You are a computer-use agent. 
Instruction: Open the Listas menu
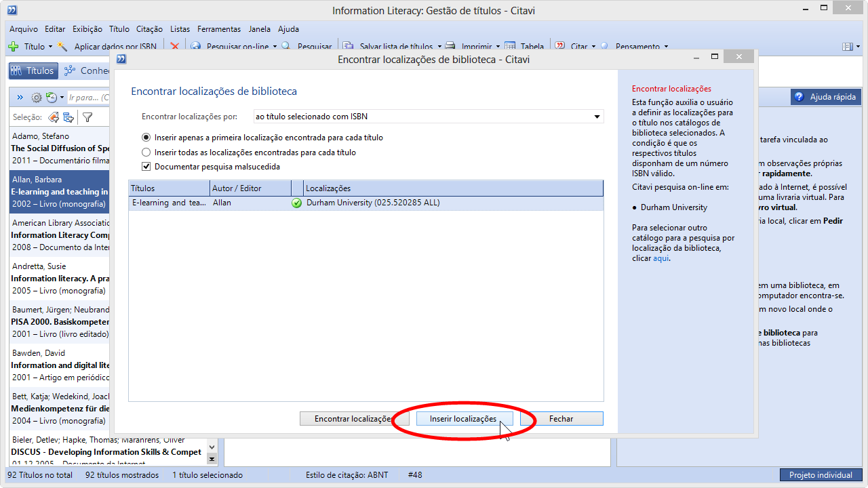click(180, 29)
